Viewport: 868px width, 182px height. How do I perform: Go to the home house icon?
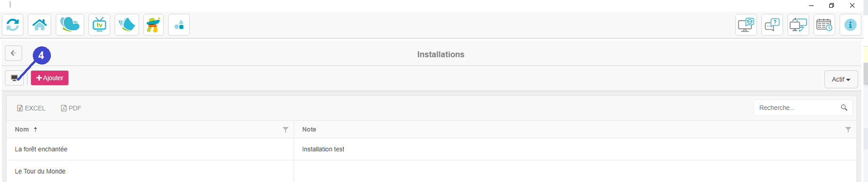(x=40, y=25)
